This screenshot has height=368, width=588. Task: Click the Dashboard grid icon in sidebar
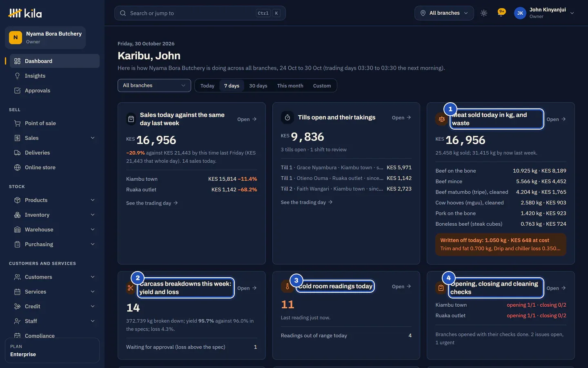coord(17,61)
